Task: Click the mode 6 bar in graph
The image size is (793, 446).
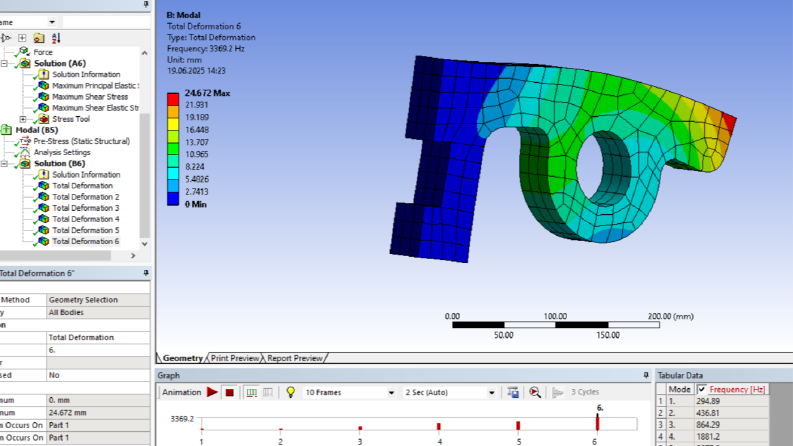Action: pyautogui.click(x=597, y=423)
